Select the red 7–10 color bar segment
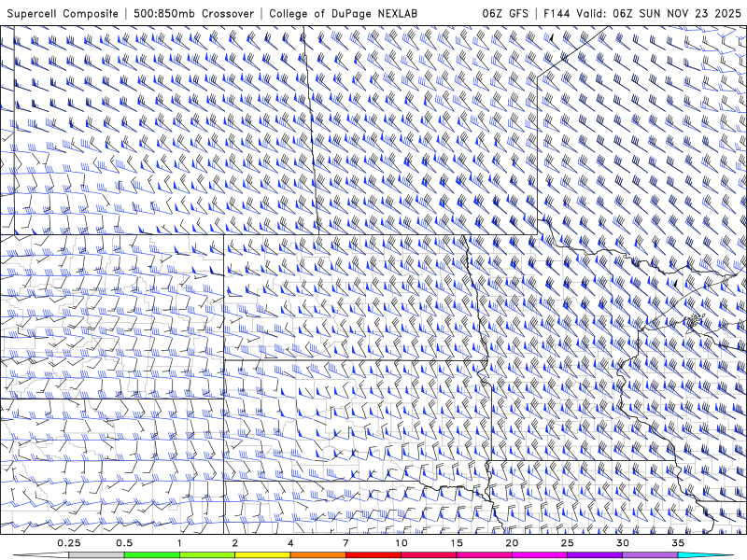 (x=373, y=555)
